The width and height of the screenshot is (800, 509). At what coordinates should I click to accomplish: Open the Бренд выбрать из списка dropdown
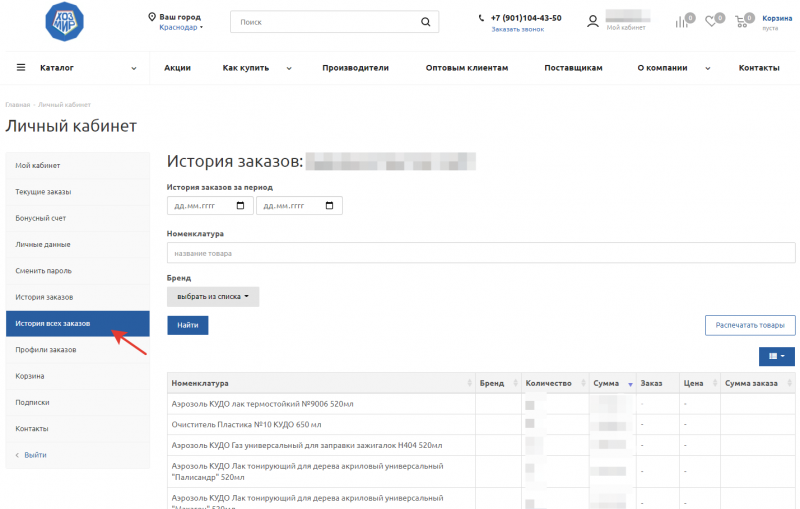213,297
